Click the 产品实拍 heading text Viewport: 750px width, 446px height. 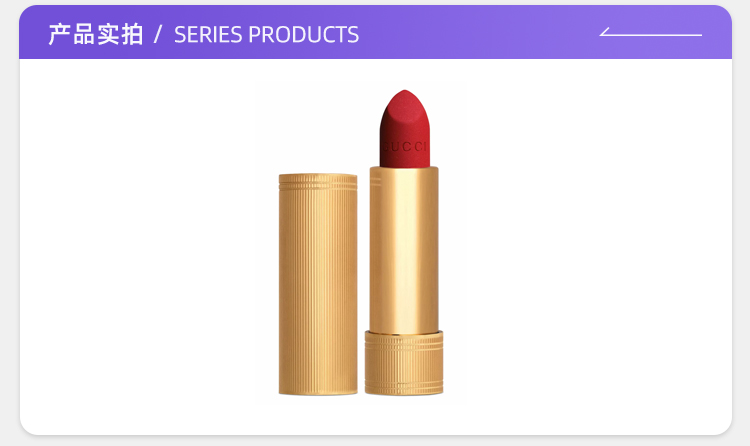coord(96,34)
